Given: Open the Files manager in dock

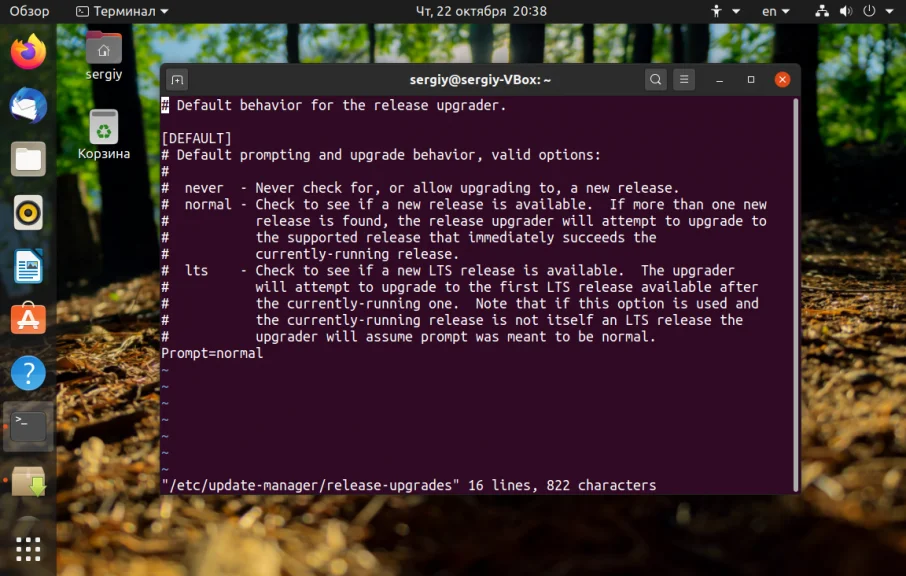Looking at the screenshot, I should (28, 159).
